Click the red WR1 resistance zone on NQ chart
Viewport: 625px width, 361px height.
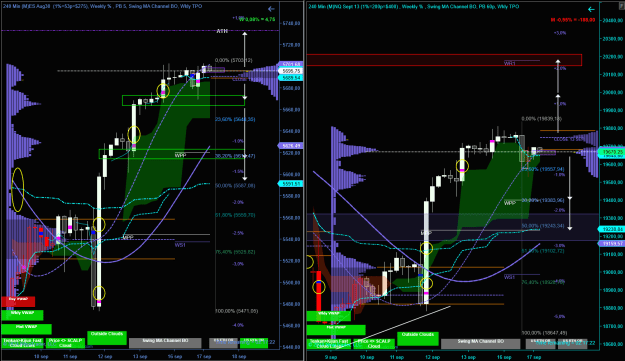(444, 60)
